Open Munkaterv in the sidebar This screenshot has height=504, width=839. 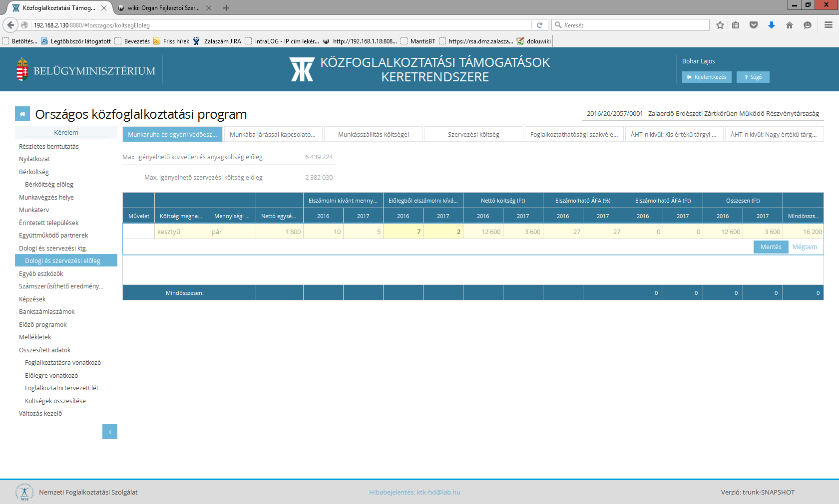click(x=34, y=210)
